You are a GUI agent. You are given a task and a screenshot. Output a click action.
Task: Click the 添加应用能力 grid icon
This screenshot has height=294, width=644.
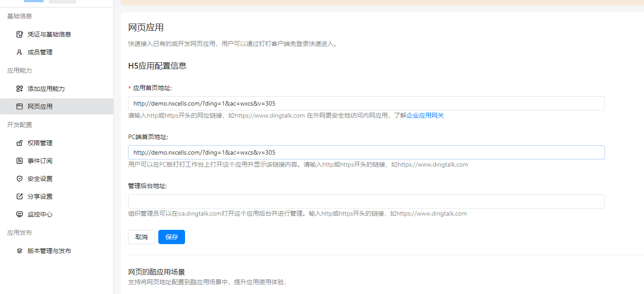point(19,89)
